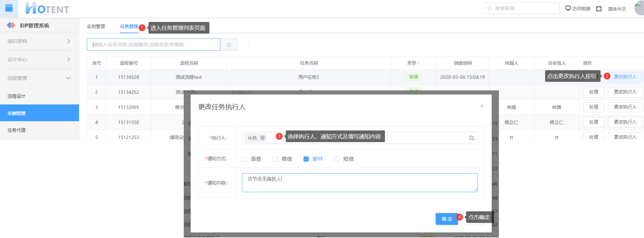644x238 pixels.
Task: Click 处理 button in tt row
Action: [594, 138]
